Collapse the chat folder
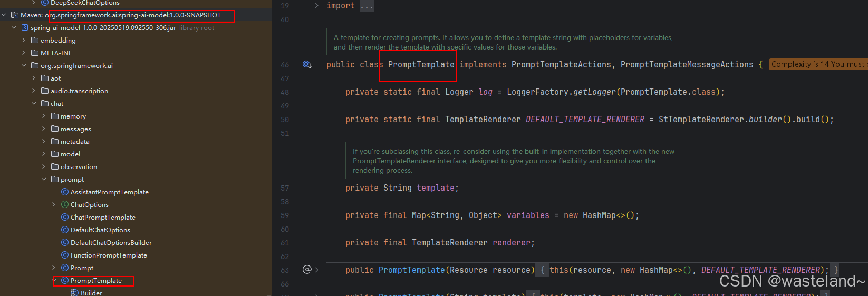Screen dimensions: 868x296 click(x=34, y=104)
